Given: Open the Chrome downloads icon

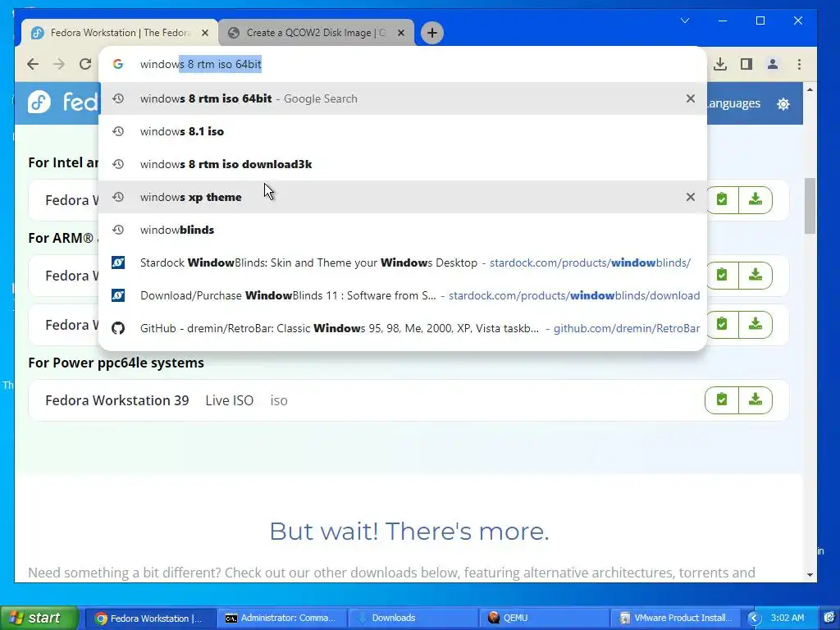Looking at the screenshot, I should 720,64.
